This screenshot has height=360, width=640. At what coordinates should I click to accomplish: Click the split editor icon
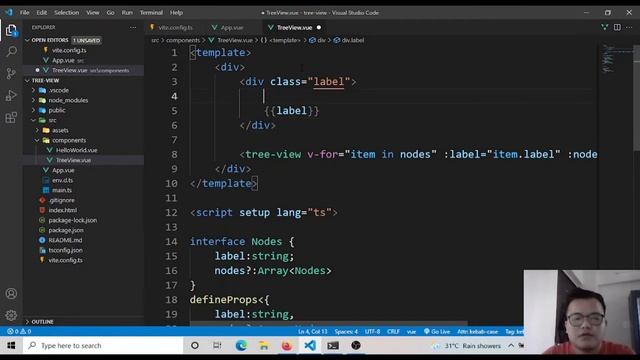coord(617,27)
